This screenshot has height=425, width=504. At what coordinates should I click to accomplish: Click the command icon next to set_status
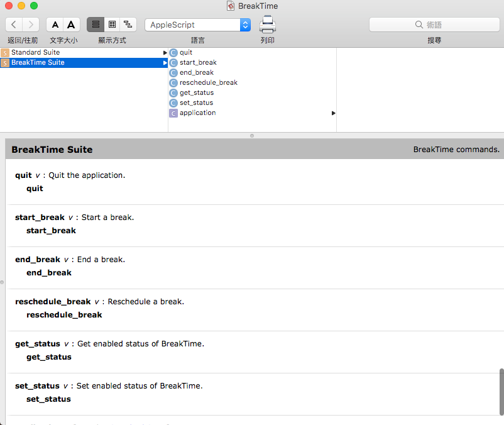point(173,103)
